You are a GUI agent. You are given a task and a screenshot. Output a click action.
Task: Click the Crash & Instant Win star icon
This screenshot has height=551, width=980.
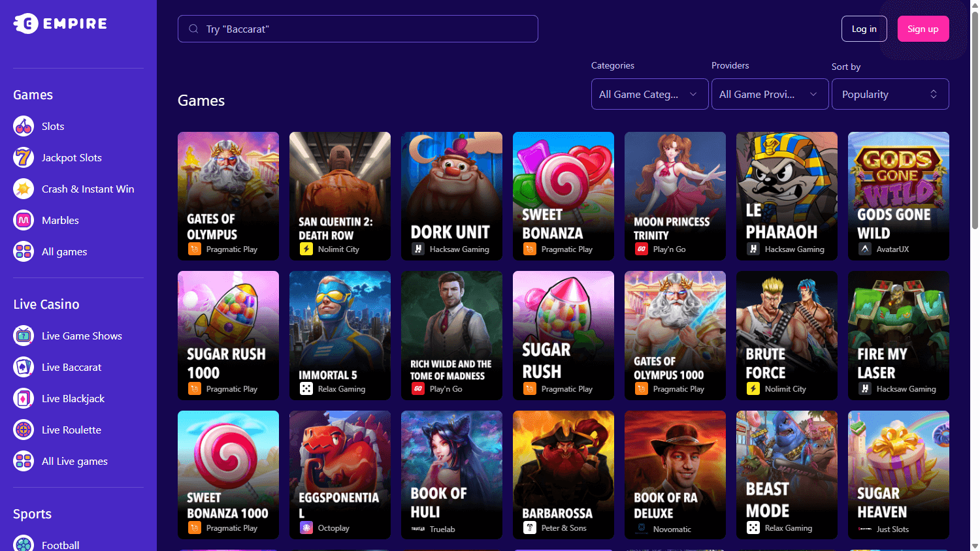[x=24, y=189]
